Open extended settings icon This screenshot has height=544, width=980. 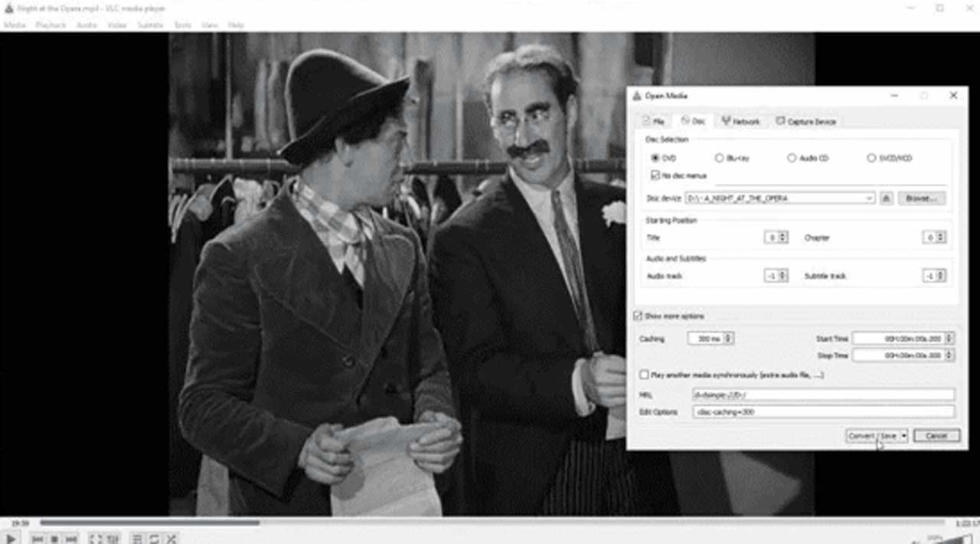[x=113, y=539]
